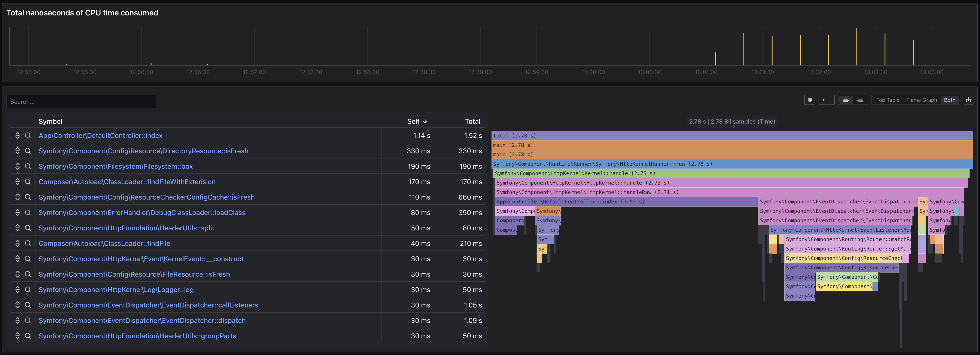Screen dimensions: 980x355
Task: Search icon for DebugClassLoader::loadClass row
Action: [28, 212]
